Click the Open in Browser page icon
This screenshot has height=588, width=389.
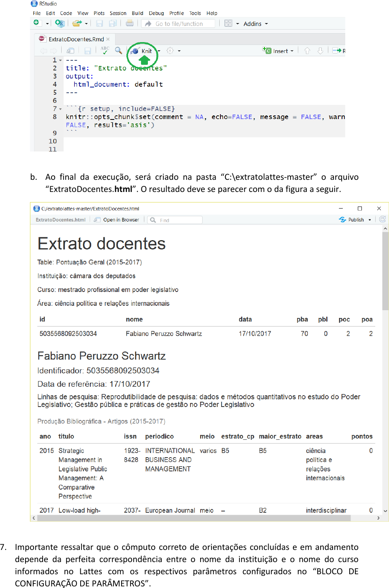pyautogui.click(x=97, y=220)
